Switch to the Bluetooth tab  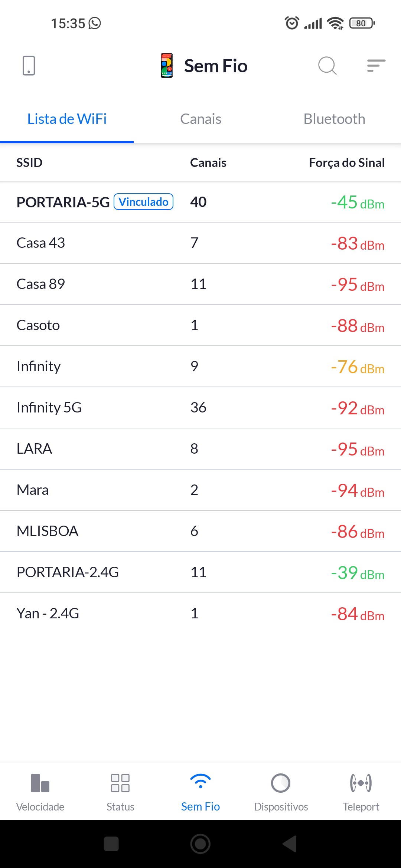(334, 119)
